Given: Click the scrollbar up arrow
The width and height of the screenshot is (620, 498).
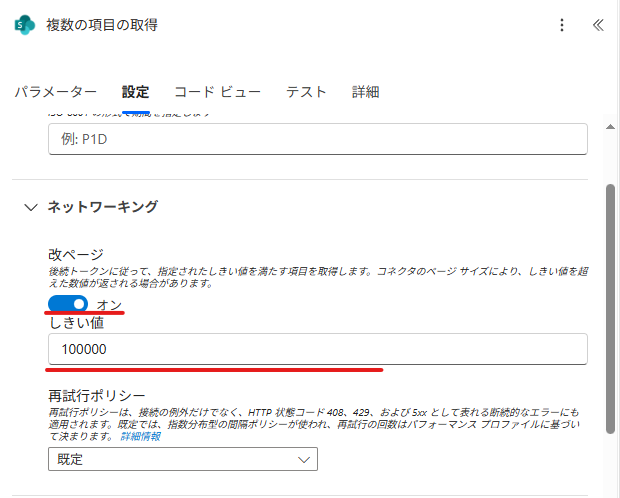Looking at the screenshot, I should (x=610, y=126).
